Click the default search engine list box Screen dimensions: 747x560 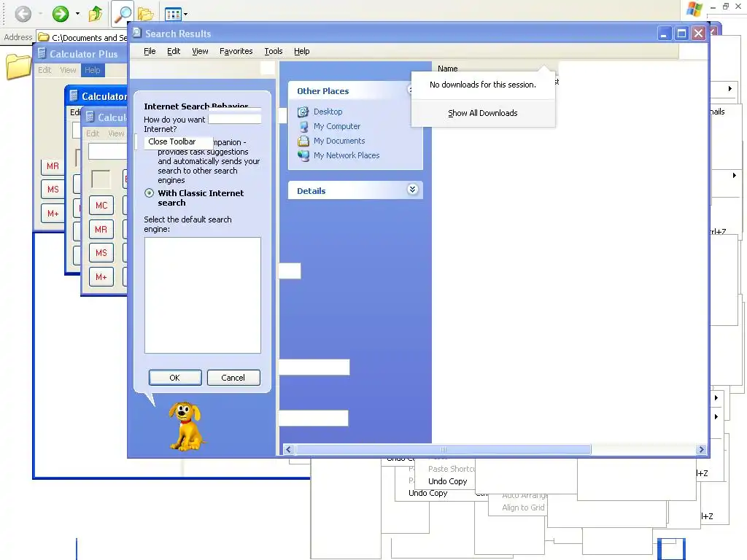click(x=203, y=295)
